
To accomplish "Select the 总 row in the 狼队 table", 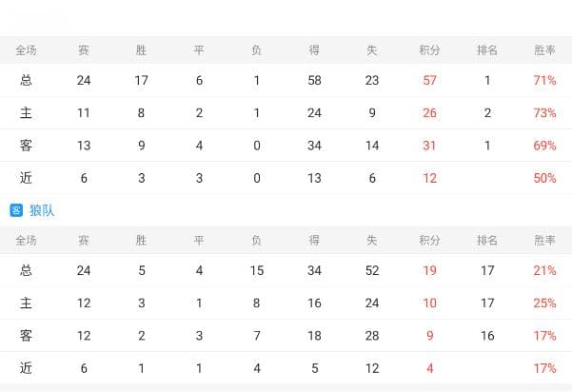I will [x=286, y=270].
